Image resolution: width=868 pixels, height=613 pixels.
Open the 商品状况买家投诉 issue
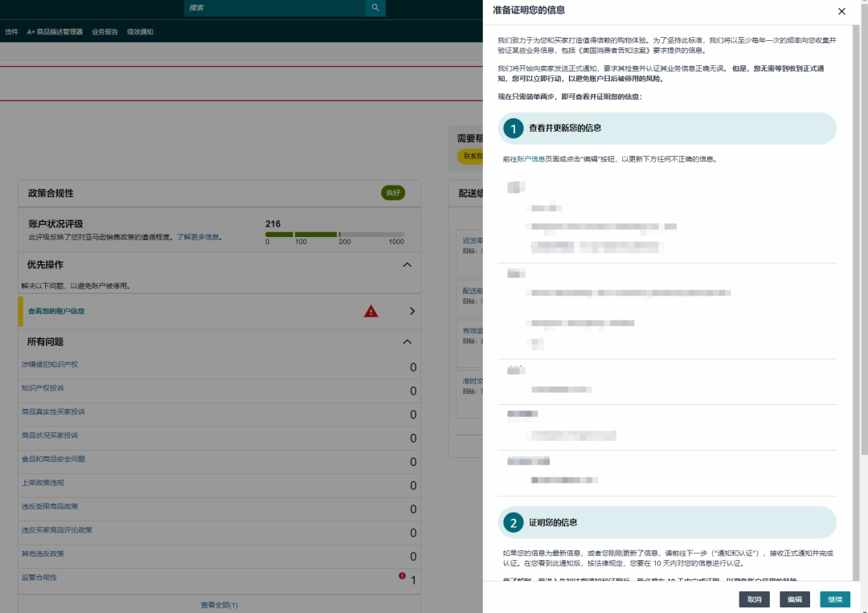[50, 435]
